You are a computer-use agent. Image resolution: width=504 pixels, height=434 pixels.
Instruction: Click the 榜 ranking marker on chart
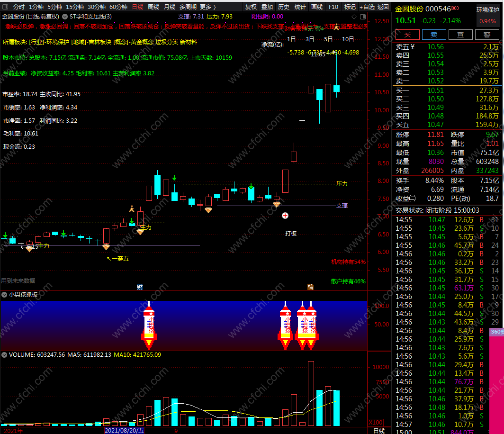pos(311,287)
